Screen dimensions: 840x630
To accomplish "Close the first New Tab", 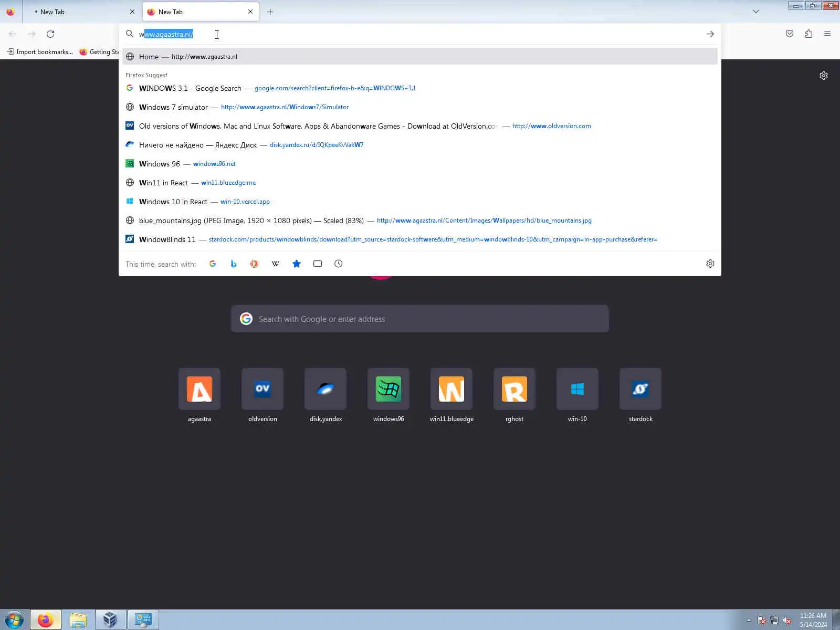I will [132, 12].
